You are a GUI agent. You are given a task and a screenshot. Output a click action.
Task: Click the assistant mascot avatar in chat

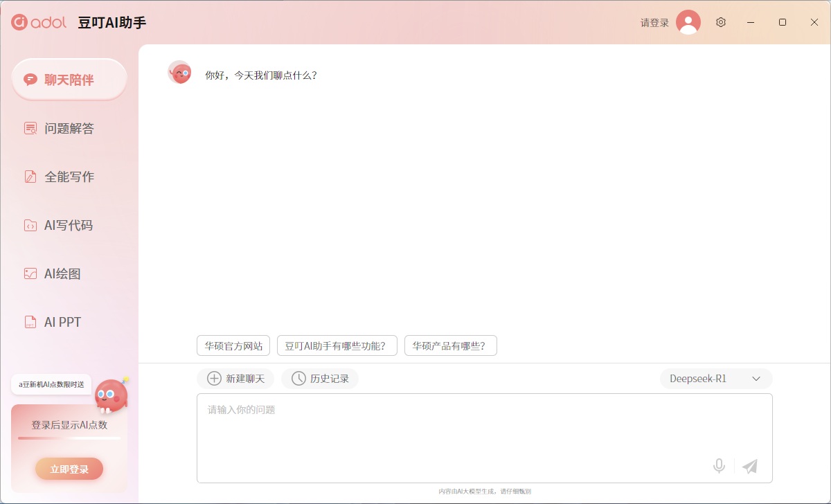click(x=179, y=72)
